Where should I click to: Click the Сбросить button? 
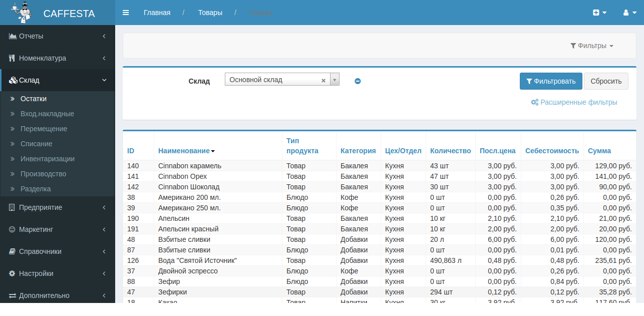tap(606, 81)
